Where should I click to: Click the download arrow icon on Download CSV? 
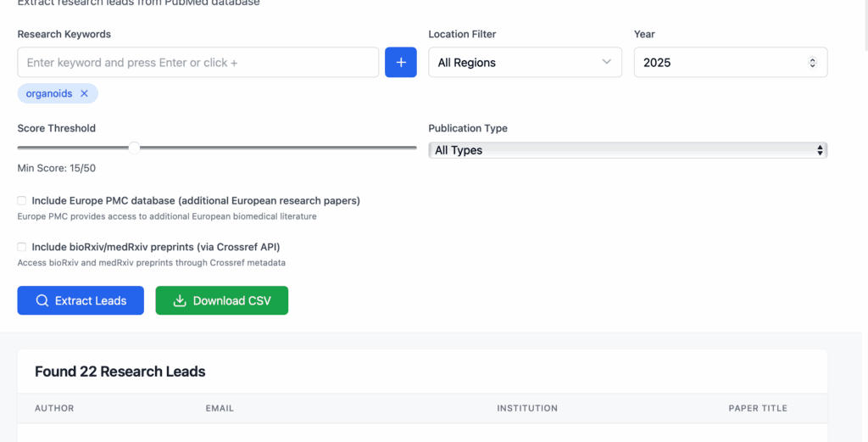[180, 301]
